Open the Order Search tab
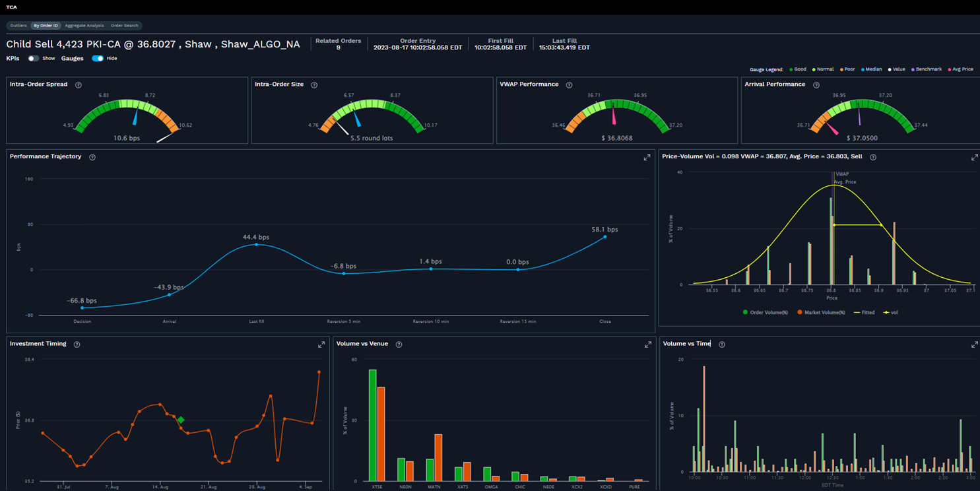Screen dimensions: 980x491 click(x=124, y=25)
